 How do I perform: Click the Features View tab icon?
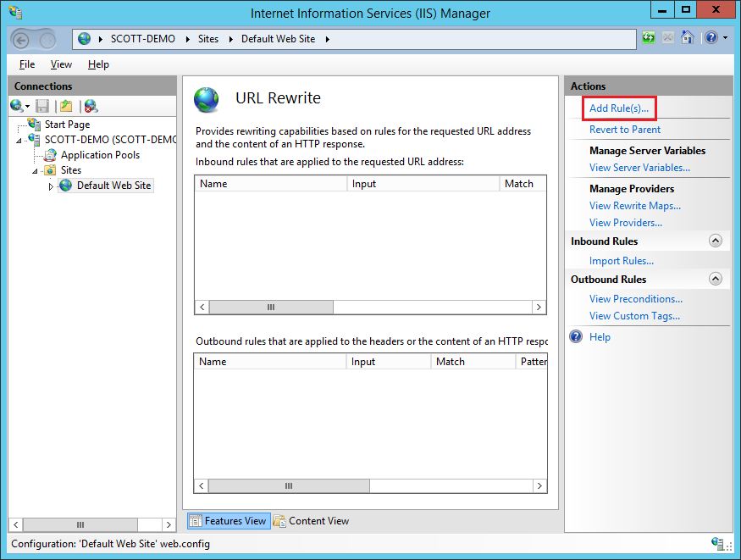[195, 521]
